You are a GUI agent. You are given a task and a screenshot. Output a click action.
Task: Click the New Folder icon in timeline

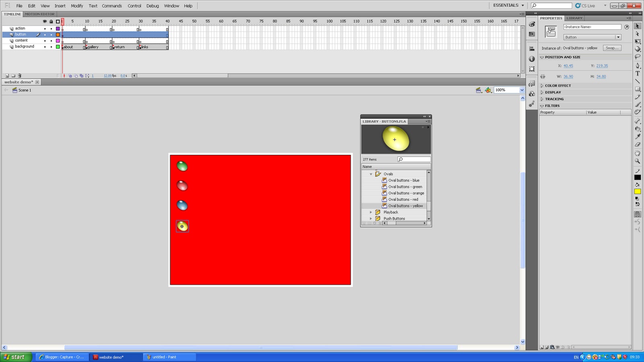pos(13,76)
